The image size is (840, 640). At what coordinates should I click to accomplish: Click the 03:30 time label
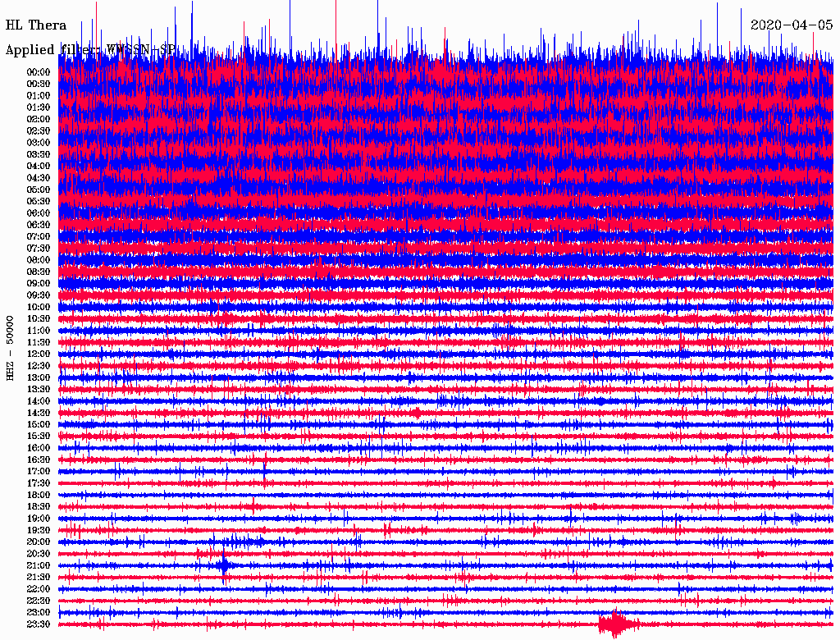tap(39, 154)
